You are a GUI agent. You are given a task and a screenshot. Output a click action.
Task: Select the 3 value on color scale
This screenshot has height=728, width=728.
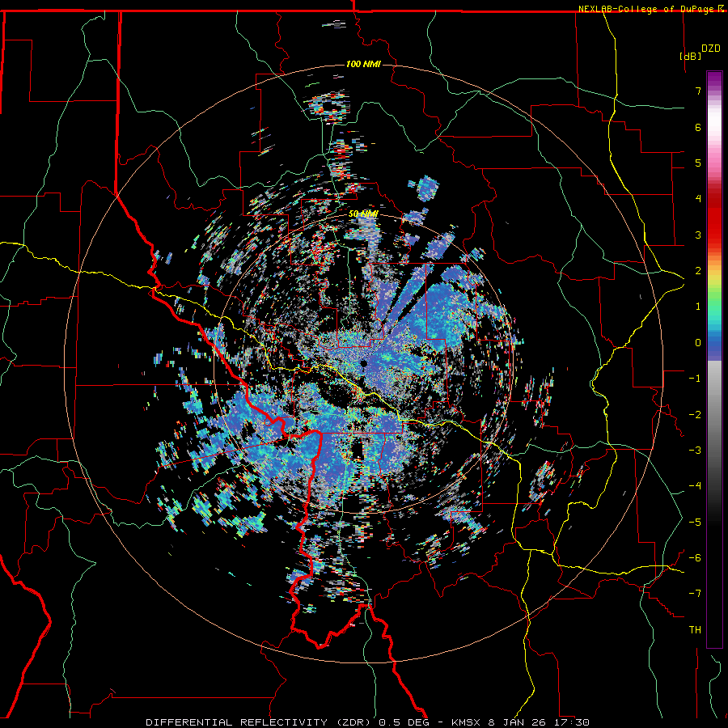point(698,235)
